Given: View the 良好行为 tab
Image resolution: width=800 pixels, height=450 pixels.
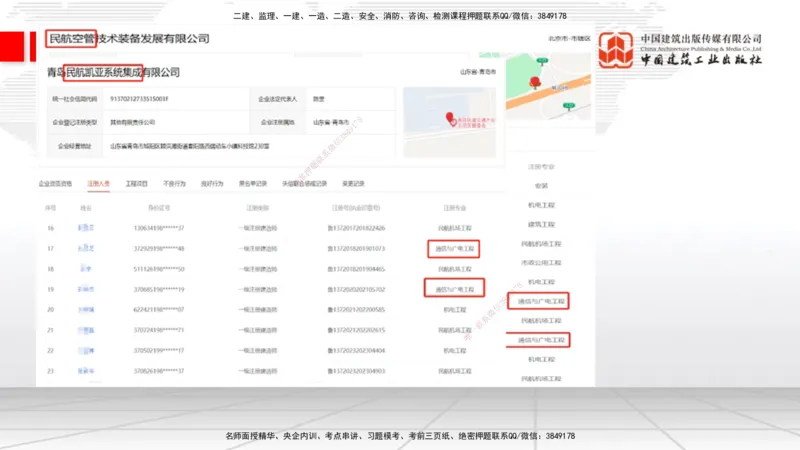Looking at the screenshot, I should tap(212, 184).
